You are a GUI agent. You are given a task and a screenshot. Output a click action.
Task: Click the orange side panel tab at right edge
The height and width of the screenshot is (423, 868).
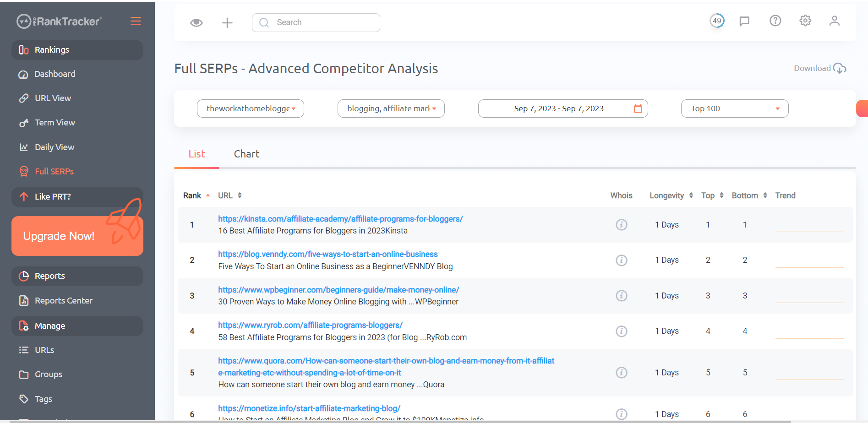point(862,108)
